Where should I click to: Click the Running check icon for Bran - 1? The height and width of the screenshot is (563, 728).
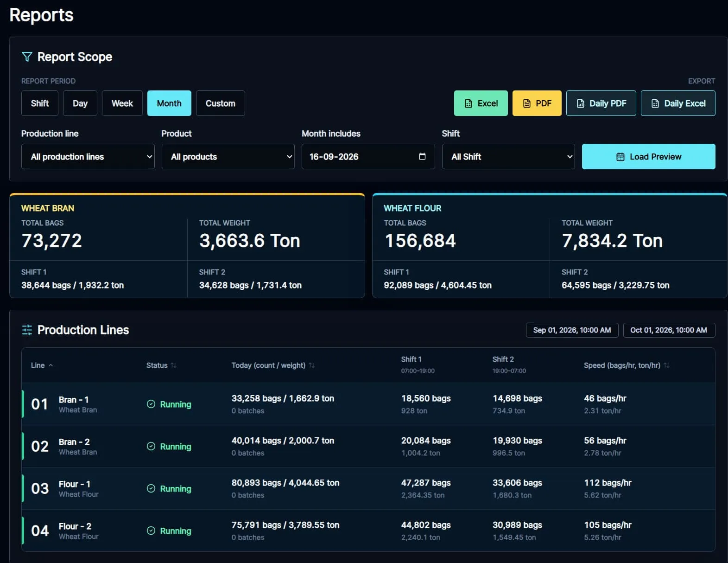tap(151, 404)
